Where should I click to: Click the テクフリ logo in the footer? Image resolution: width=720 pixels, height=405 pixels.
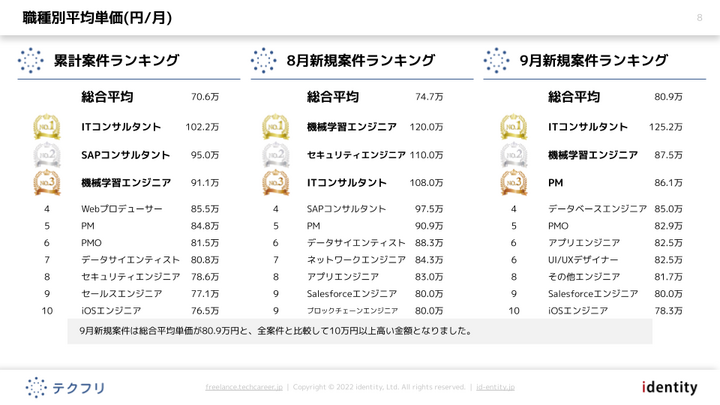(x=65, y=387)
